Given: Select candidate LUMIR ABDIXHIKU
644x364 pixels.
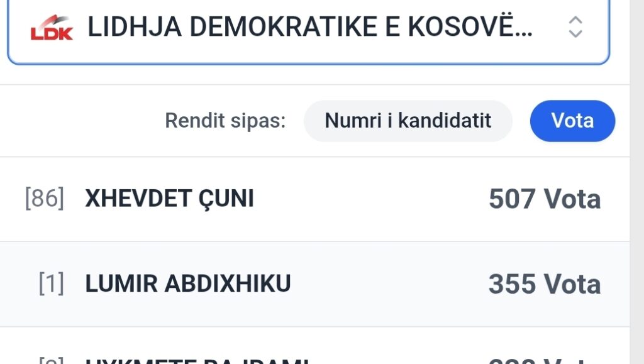Looking at the screenshot, I should click(188, 284).
